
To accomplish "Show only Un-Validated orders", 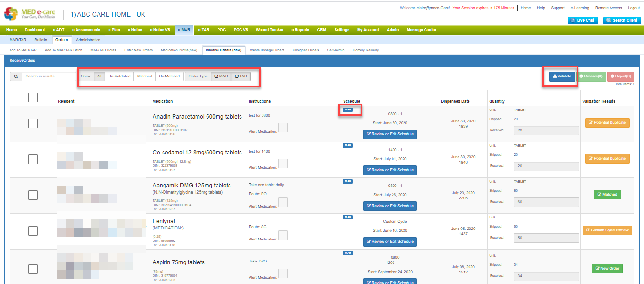I will tap(119, 76).
